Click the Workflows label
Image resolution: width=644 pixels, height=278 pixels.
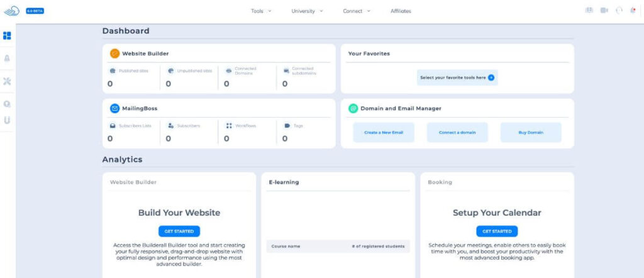coord(246,126)
